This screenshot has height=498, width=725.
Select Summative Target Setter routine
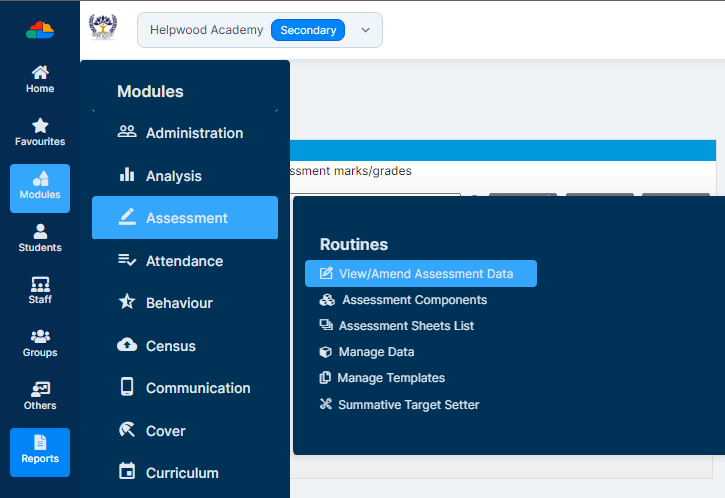399,405
